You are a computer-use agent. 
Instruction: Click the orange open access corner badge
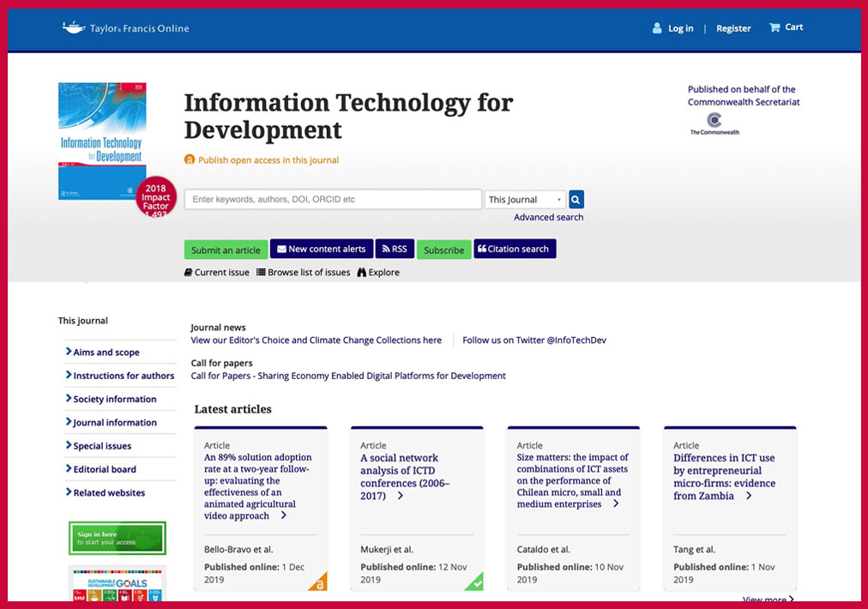coord(319,582)
